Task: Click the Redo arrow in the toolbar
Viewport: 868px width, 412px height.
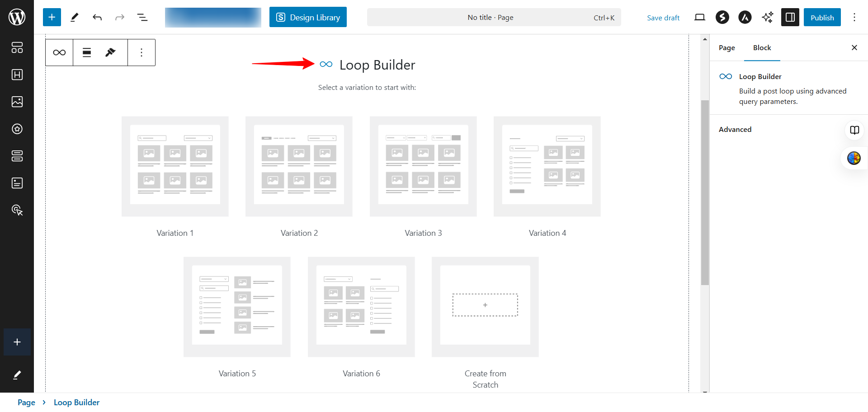Action: (119, 17)
